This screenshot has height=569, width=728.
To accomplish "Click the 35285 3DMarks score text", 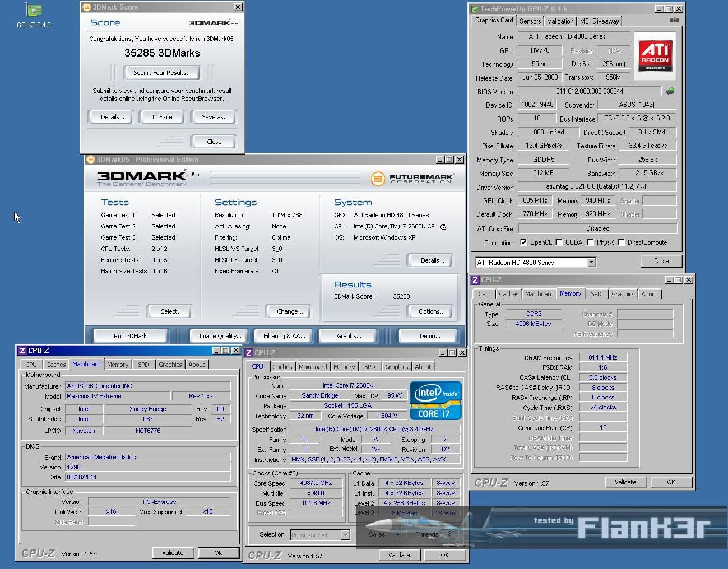I will click(162, 53).
